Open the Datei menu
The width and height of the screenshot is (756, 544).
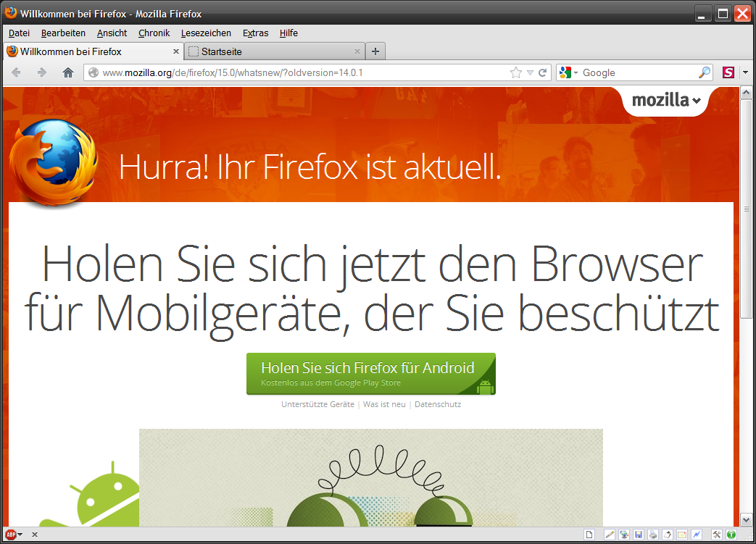[20, 33]
